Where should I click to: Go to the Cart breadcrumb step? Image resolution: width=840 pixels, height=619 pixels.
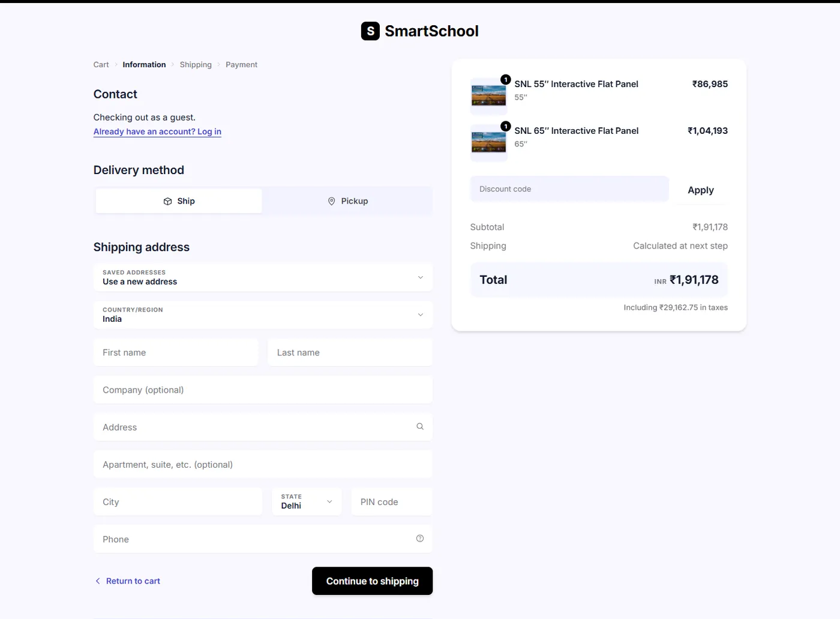[101, 65]
